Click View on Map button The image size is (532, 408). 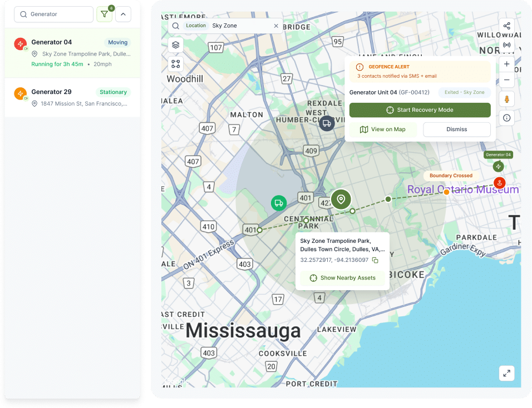click(x=383, y=130)
